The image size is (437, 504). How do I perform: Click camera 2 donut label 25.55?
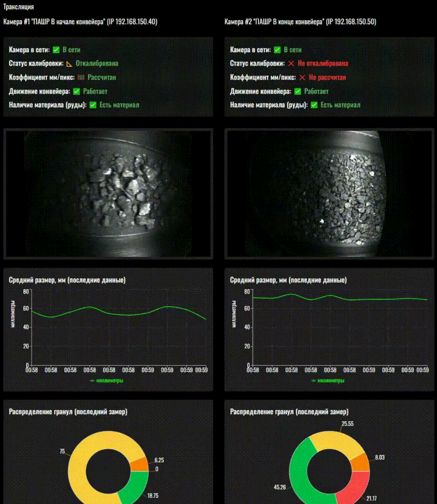click(347, 424)
